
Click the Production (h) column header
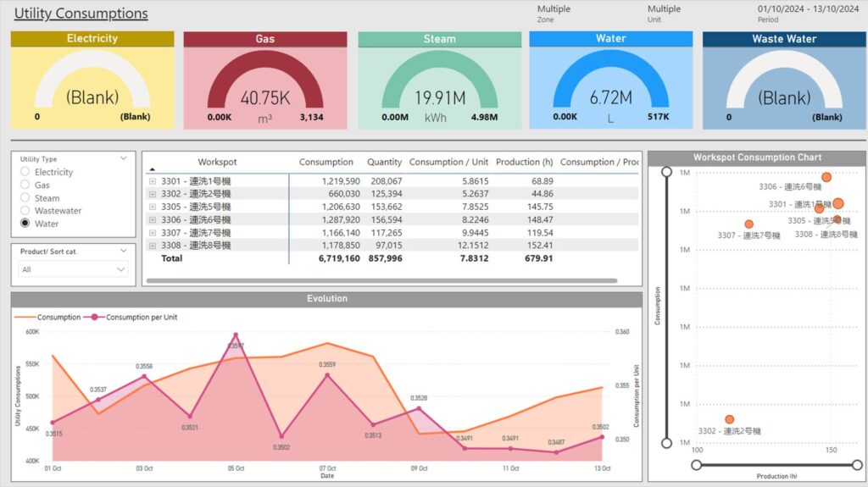click(x=524, y=162)
